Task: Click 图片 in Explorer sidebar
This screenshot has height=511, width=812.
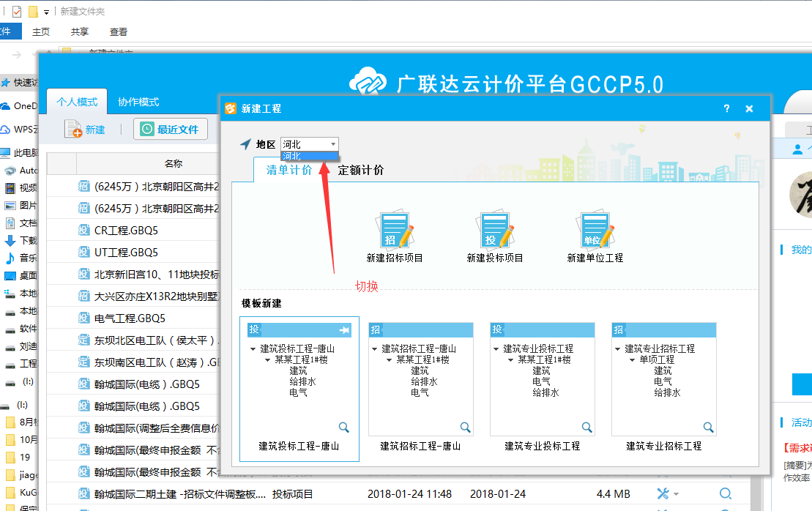Action: click(21, 205)
